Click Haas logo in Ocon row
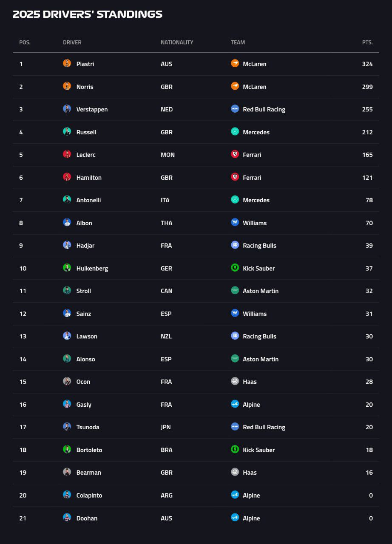The image size is (392, 544). (235, 381)
